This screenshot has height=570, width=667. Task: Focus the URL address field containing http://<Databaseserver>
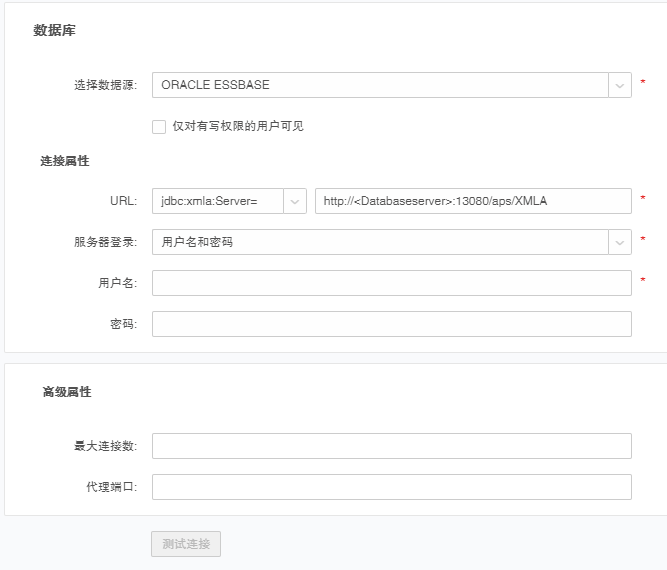click(472, 201)
